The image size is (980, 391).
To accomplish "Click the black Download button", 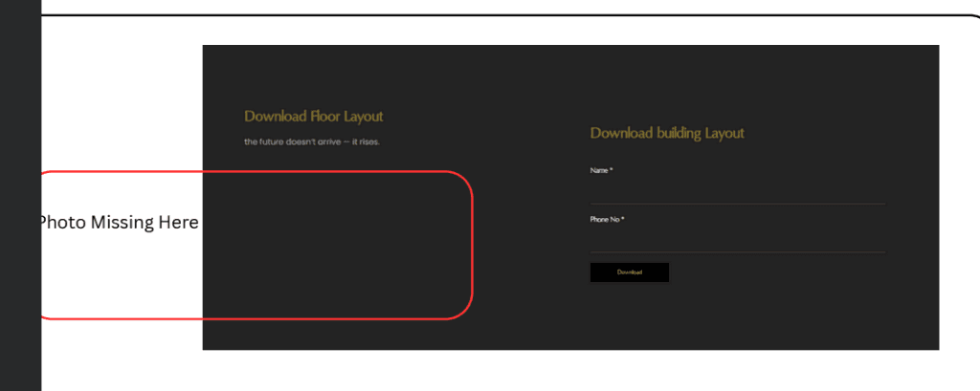I will tap(629, 272).
